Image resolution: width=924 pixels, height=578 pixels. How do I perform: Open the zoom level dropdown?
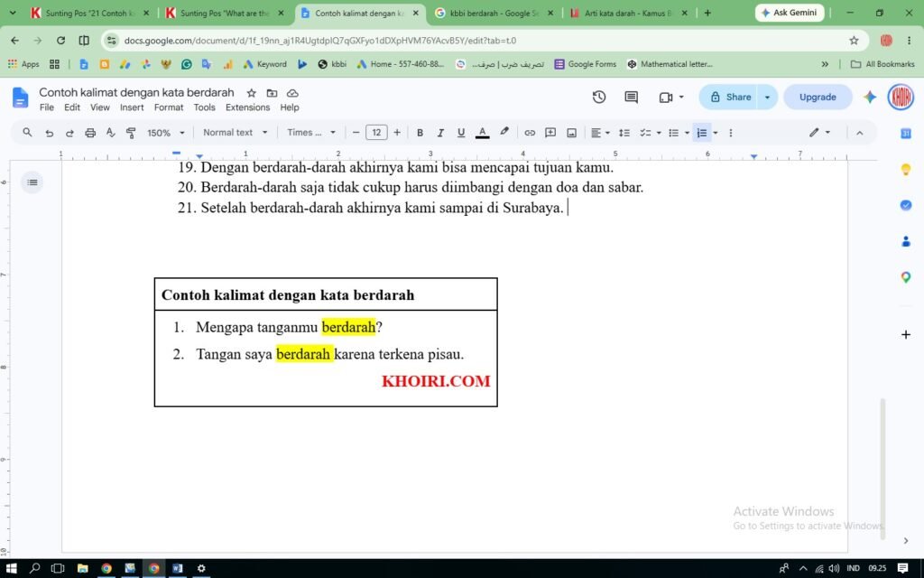pos(166,133)
